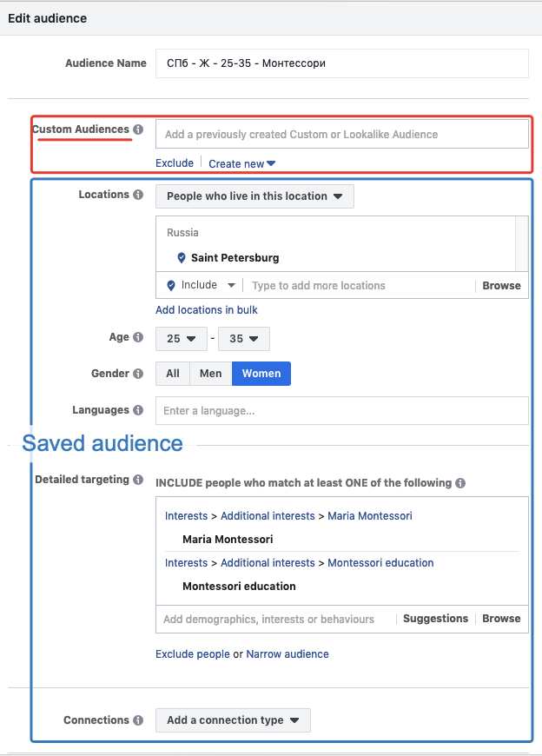The width and height of the screenshot is (542, 756).
Task: Click info icon next to Detailed targeting
Action: [x=138, y=480]
